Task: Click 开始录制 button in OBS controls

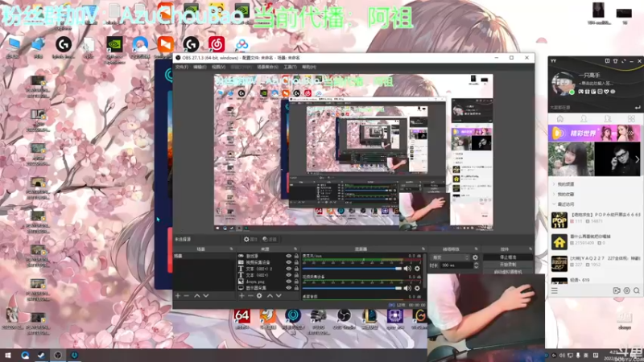Action: point(508,265)
